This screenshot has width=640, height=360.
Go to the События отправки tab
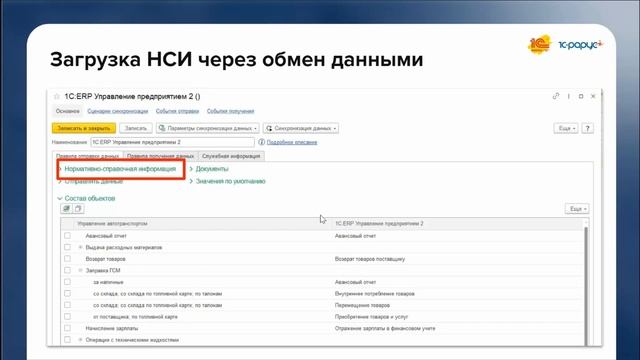pos(177,111)
